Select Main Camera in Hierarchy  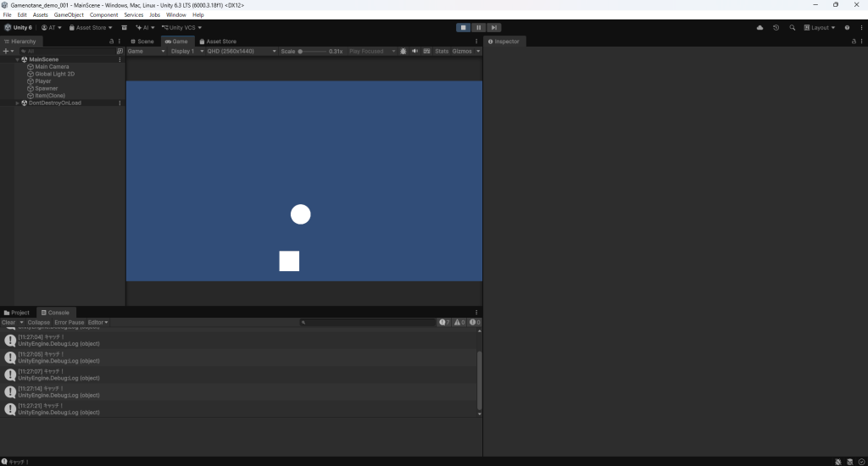(52, 66)
